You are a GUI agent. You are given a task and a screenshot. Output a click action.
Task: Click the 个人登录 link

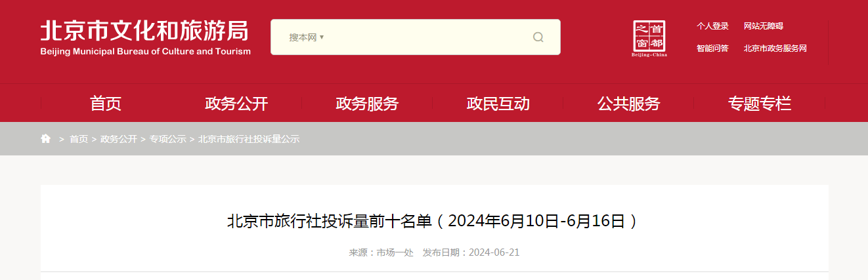click(x=712, y=26)
